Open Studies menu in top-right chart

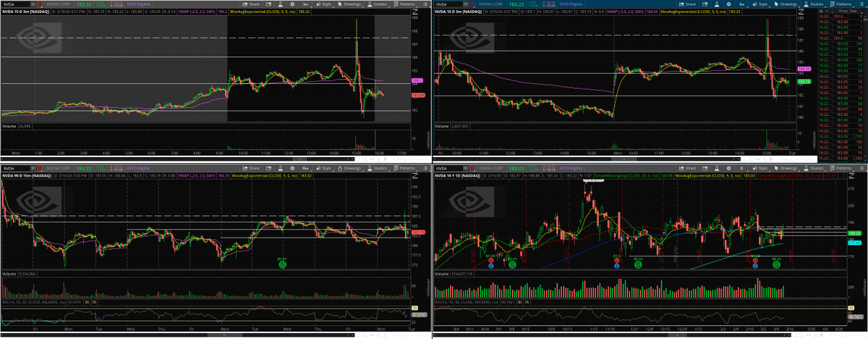click(814, 4)
